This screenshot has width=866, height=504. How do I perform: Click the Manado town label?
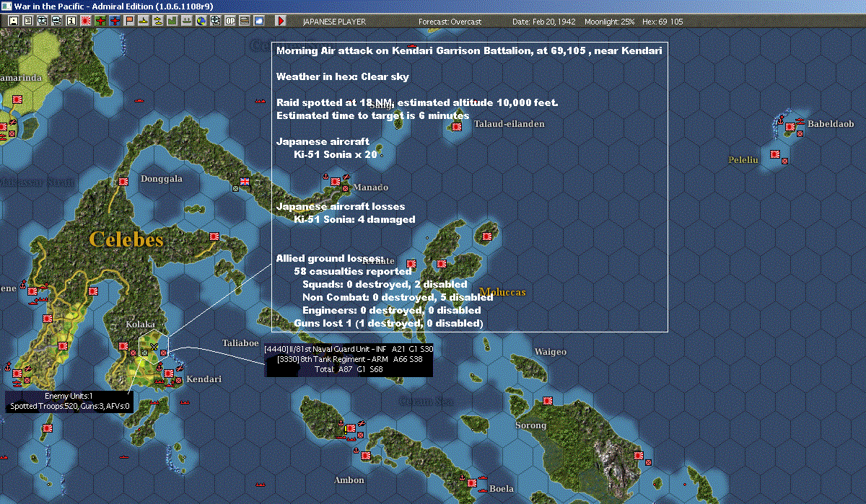371,187
